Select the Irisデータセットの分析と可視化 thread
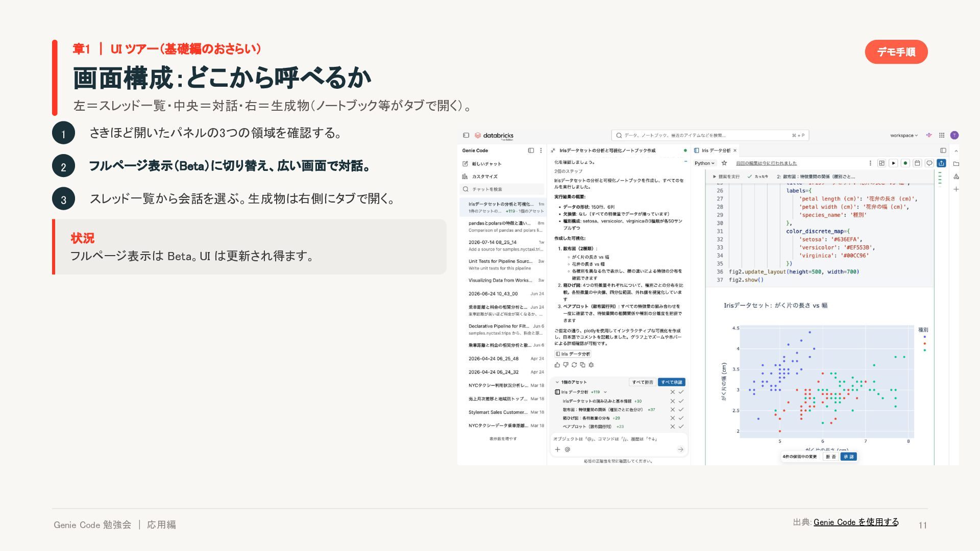This screenshot has height=551, width=980. [x=503, y=207]
